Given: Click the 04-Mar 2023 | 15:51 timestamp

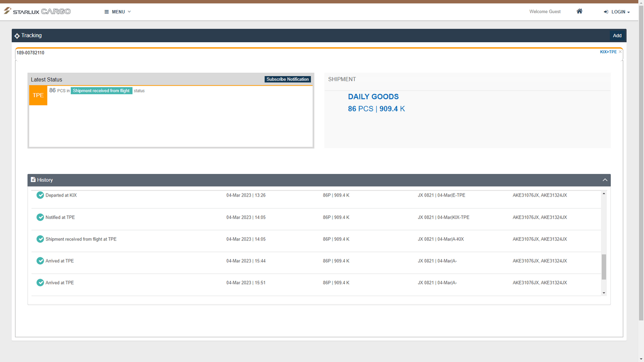Looking at the screenshot, I should coord(246,283).
